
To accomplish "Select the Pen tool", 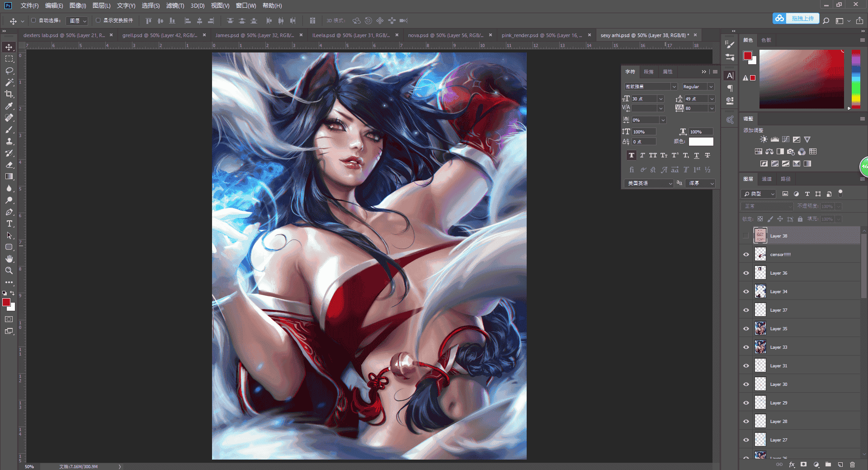I will pyautogui.click(x=9, y=212).
